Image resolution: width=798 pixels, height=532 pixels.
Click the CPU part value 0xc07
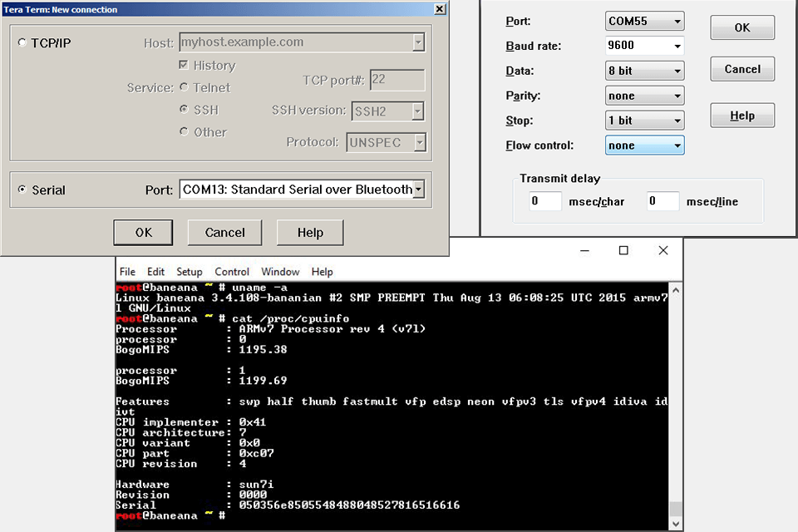(x=257, y=453)
